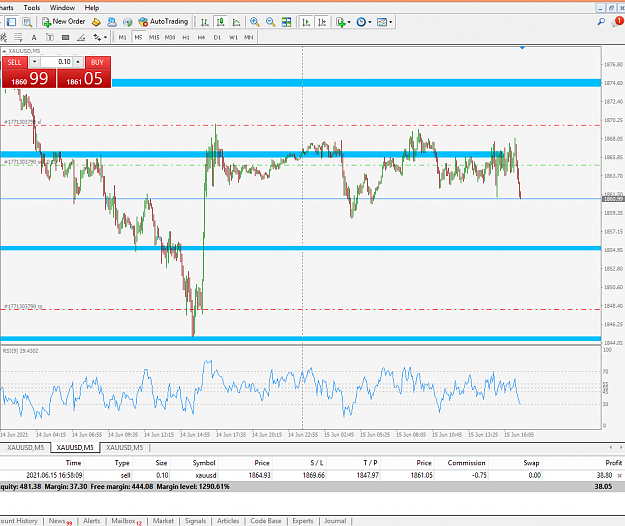Increase lot volume with up arrow

(x=78, y=62)
